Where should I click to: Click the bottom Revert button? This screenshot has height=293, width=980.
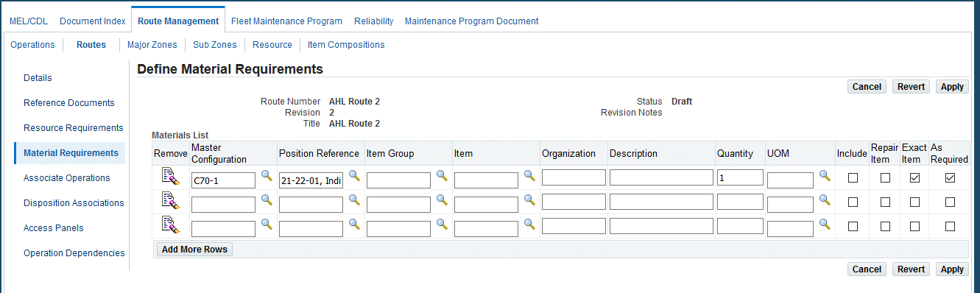tap(911, 269)
